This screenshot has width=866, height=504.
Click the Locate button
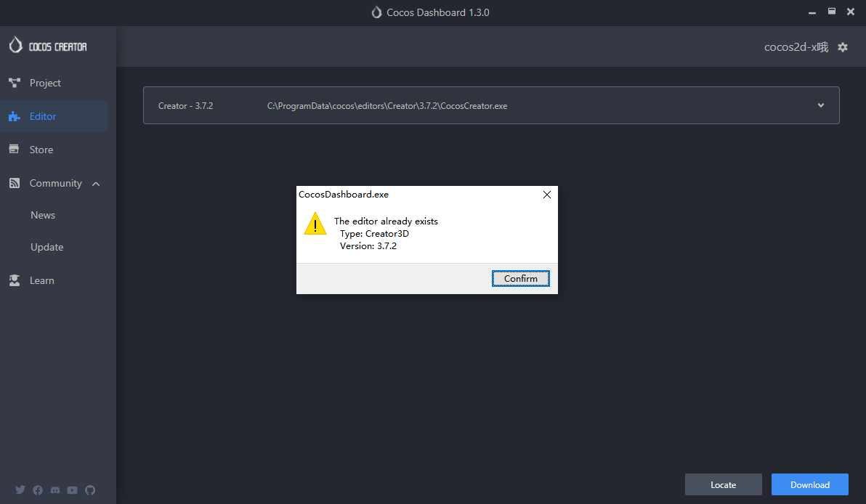[723, 484]
